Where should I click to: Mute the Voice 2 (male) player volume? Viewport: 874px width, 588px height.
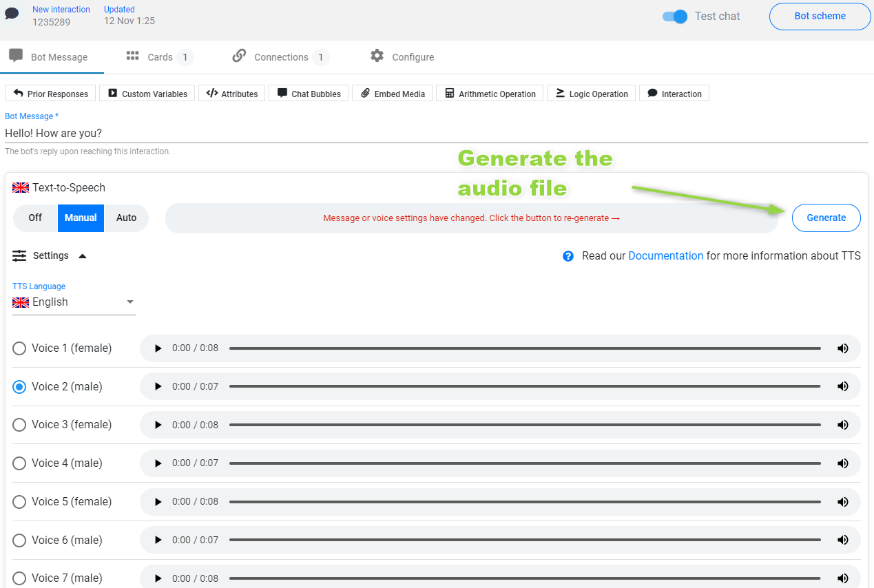(x=842, y=387)
